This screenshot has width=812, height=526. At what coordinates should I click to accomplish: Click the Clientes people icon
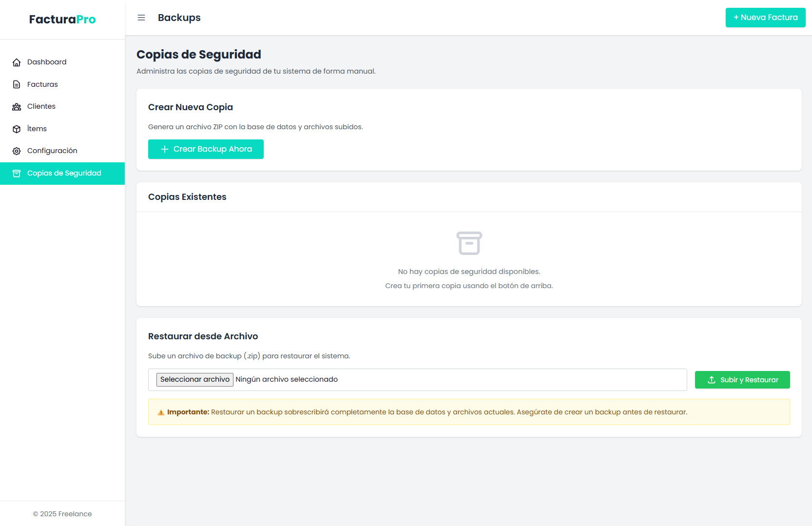(17, 107)
